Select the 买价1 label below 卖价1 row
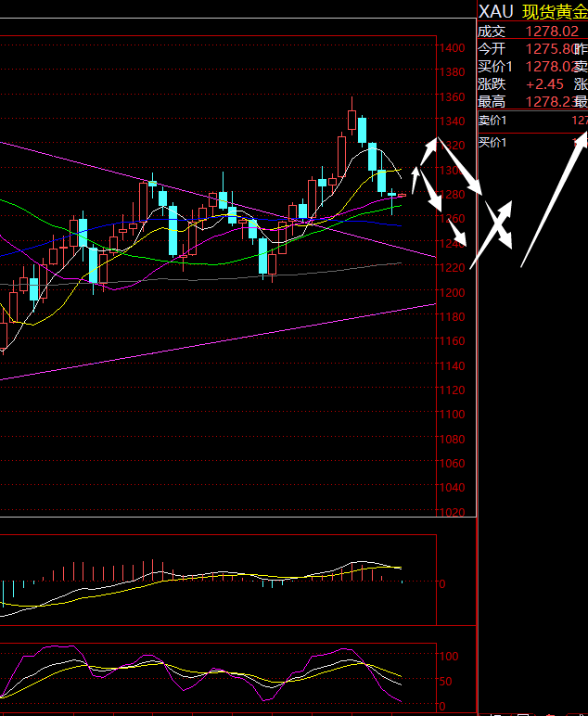The height and width of the screenshot is (716, 588). [x=492, y=143]
